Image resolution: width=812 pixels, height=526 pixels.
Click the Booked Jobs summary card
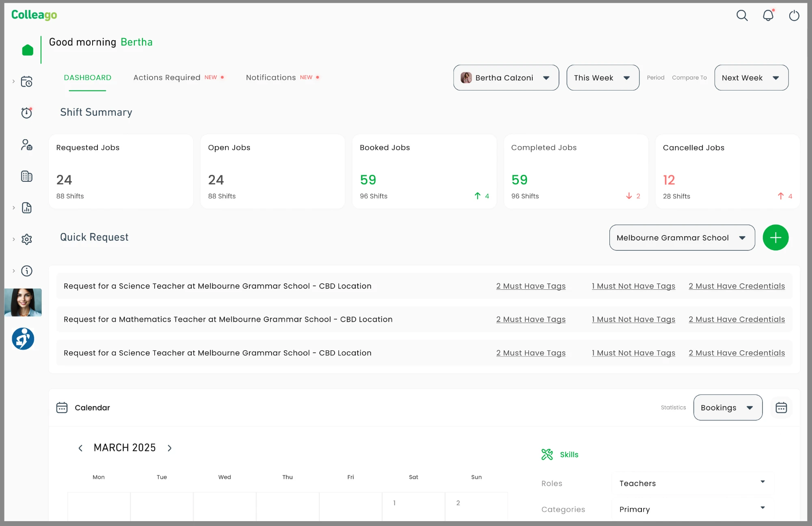coord(424,172)
